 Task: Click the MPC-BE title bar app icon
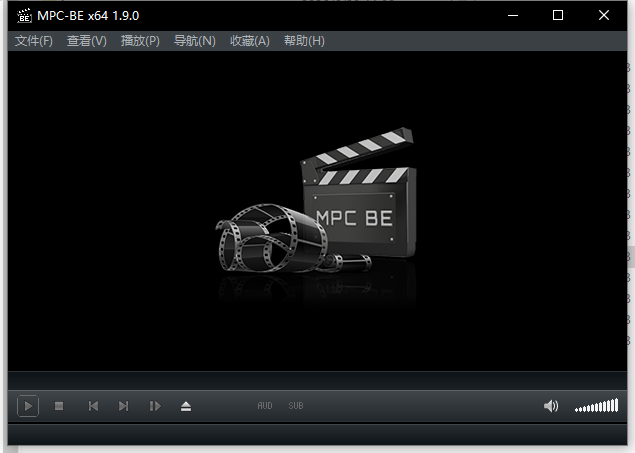coord(24,16)
